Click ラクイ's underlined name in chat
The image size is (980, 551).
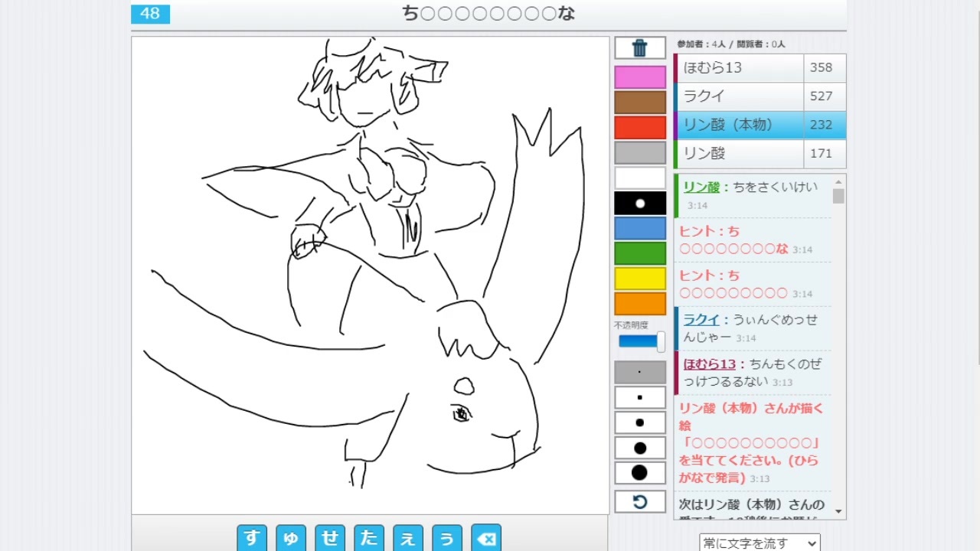click(x=701, y=319)
